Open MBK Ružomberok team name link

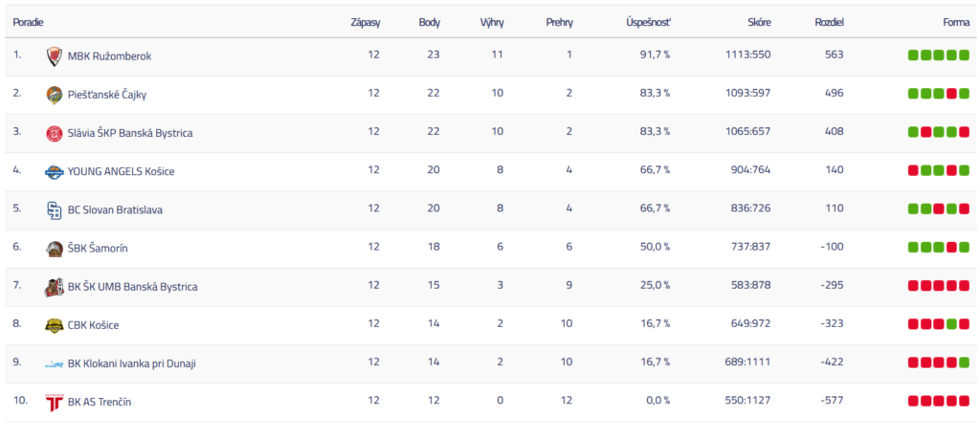point(109,56)
